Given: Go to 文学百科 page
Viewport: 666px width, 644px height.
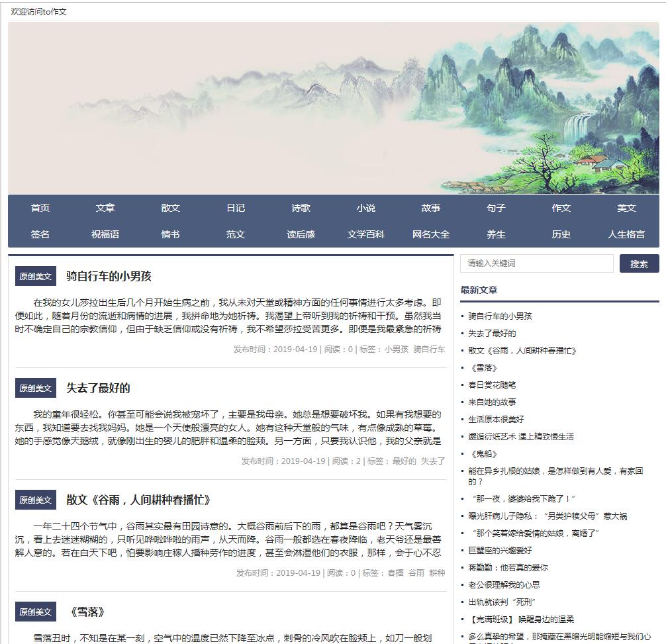Looking at the screenshot, I should pos(365,234).
